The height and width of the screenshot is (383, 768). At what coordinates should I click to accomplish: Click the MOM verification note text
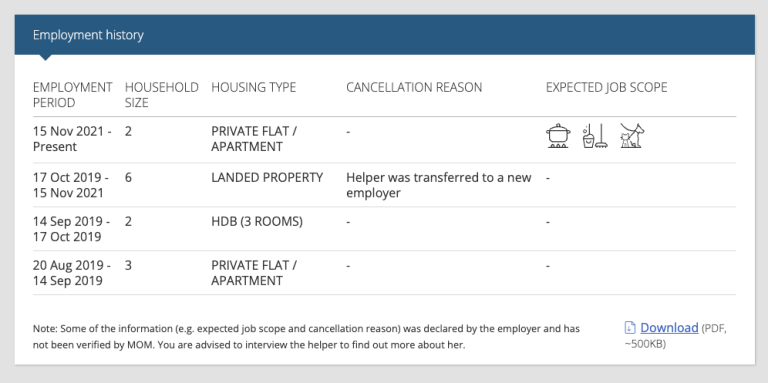click(306, 337)
